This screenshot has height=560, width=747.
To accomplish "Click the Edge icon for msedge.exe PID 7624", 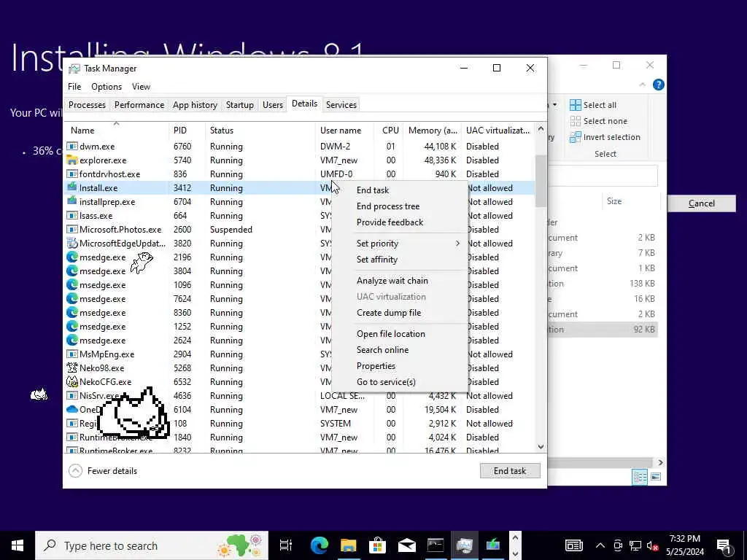I will (72, 298).
